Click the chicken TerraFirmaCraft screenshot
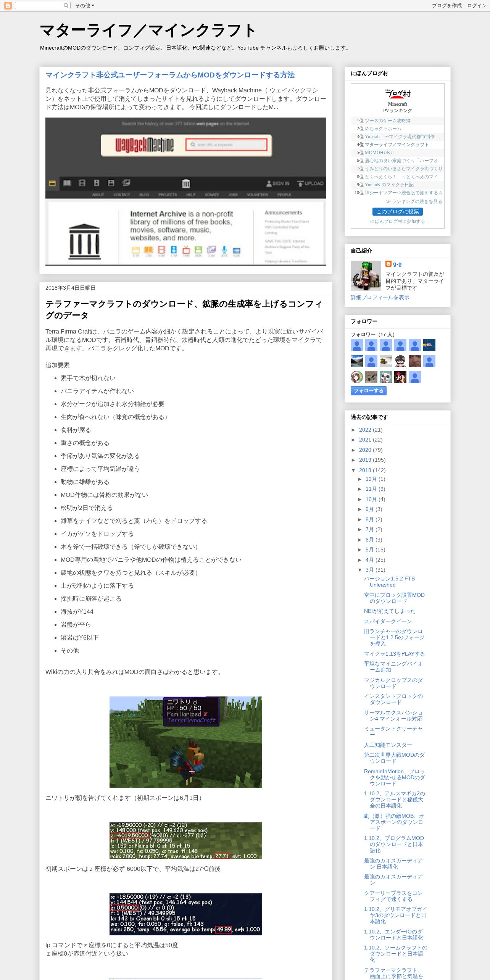This screenshot has width=490, height=980. pos(185,742)
